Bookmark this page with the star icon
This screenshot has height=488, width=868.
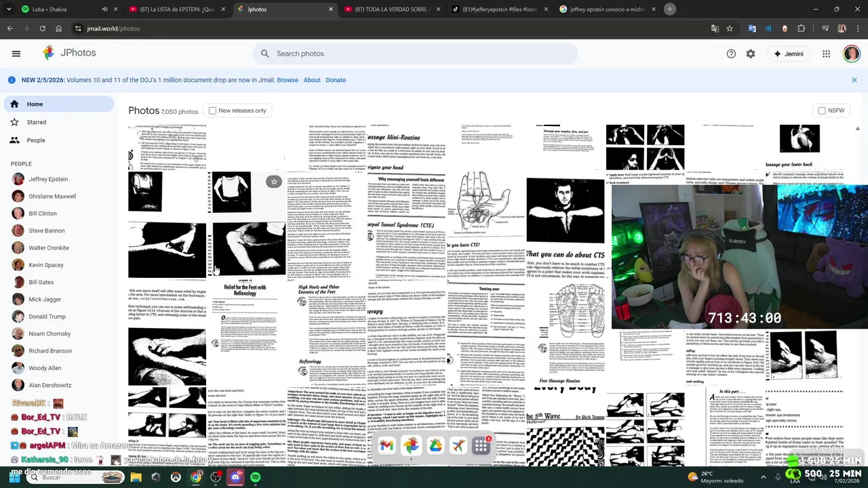[x=730, y=28]
